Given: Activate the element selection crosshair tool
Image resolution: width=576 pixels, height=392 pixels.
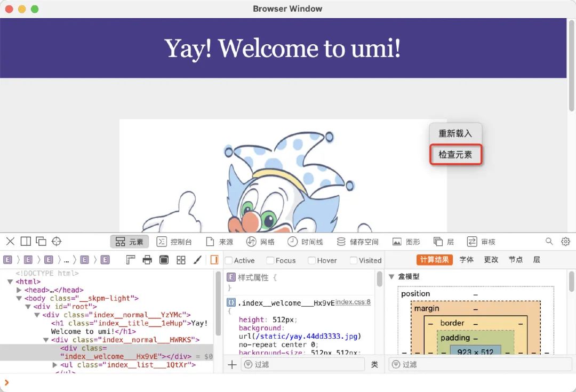Looking at the screenshot, I should pyautogui.click(x=57, y=242).
